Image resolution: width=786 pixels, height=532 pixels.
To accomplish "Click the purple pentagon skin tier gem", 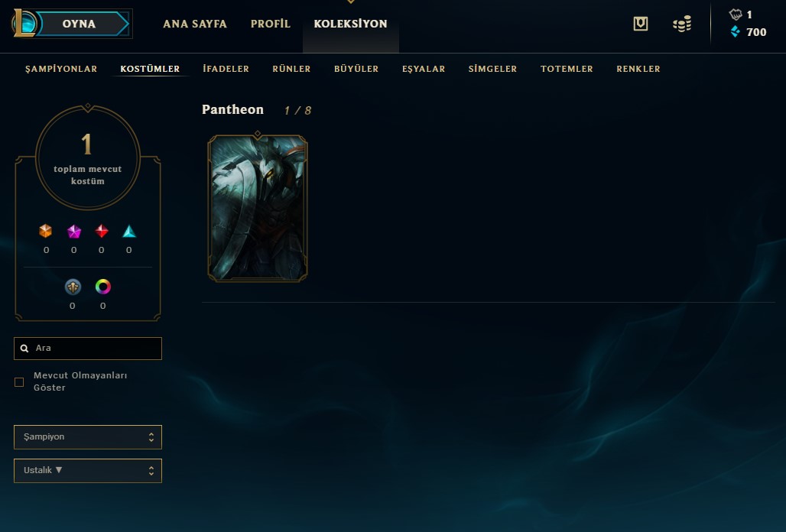I will point(73,231).
